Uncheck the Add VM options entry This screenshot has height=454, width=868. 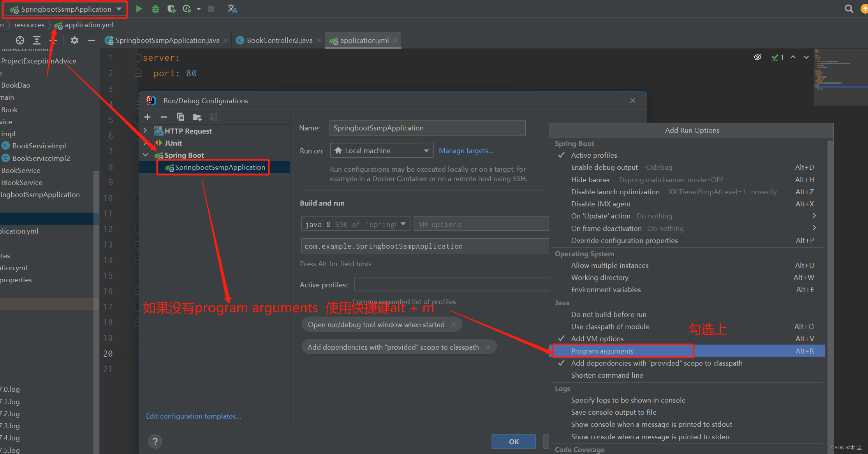[597, 338]
